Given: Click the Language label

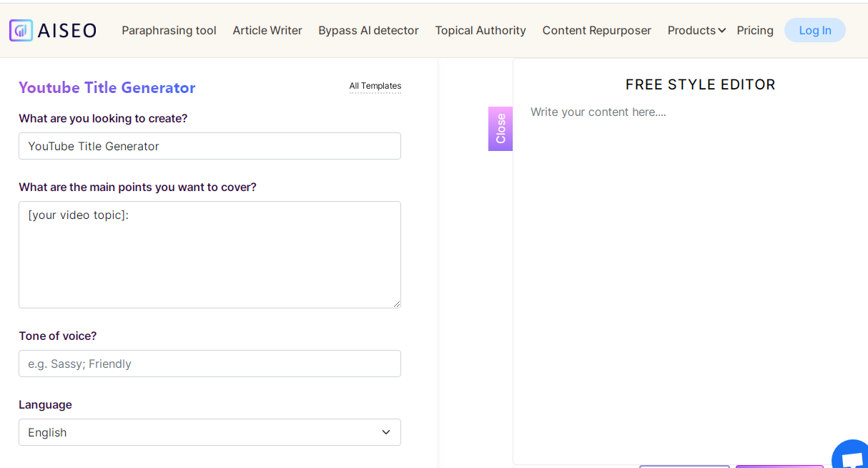Looking at the screenshot, I should click(x=45, y=404).
